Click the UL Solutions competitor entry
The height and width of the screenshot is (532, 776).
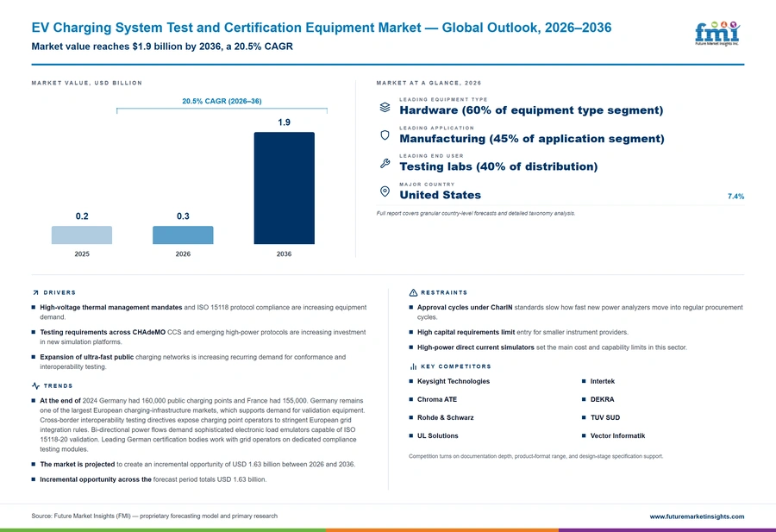click(437, 436)
